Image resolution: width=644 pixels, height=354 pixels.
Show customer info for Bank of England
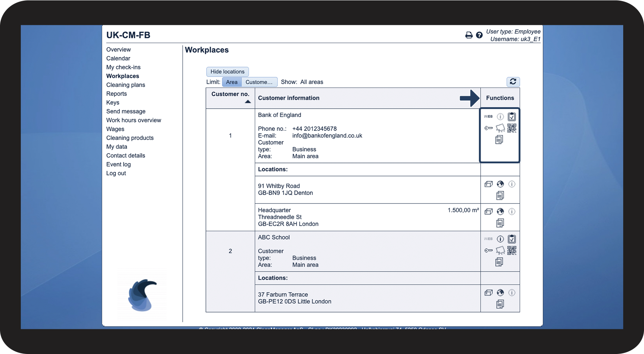(x=500, y=117)
